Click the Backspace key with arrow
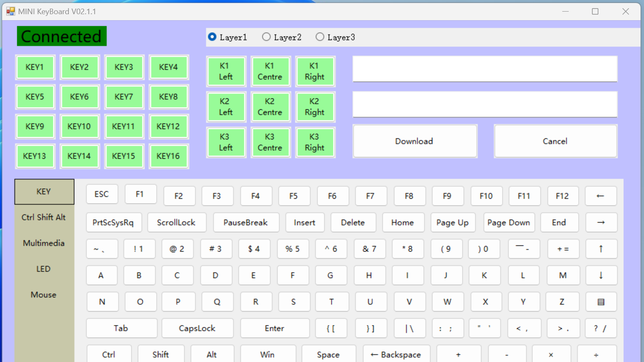The image size is (644, 362). point(396,354)
